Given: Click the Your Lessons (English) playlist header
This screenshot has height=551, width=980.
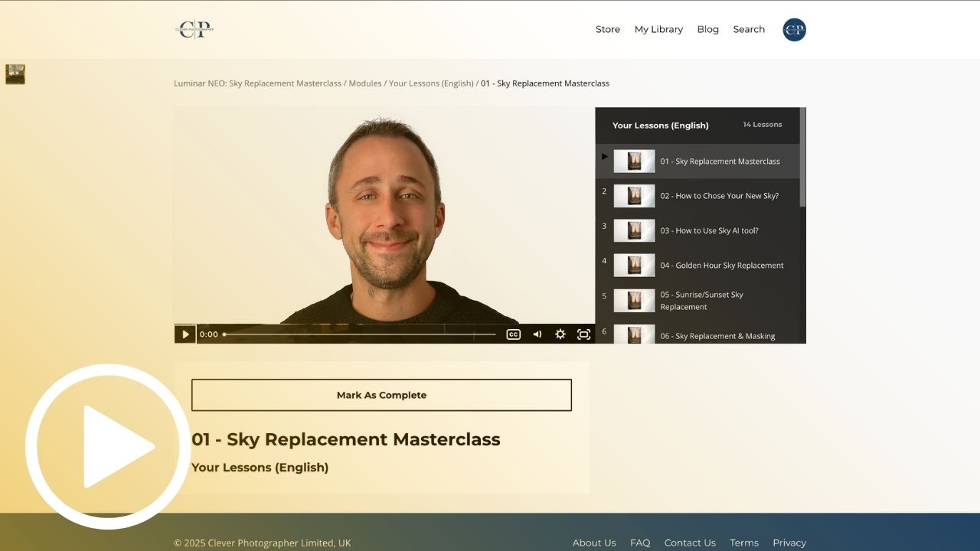Looking at the screenshot, I should click(x=661, y=126).
